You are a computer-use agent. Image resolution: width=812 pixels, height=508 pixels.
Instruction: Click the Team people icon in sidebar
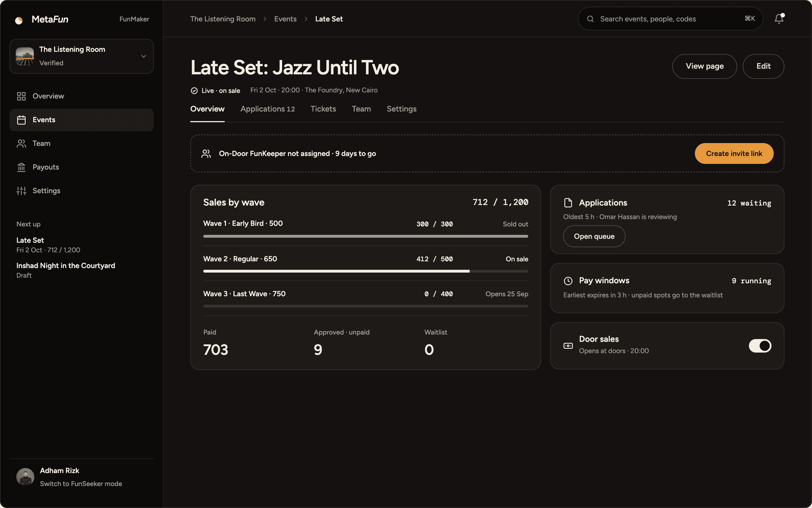(21, 143)
